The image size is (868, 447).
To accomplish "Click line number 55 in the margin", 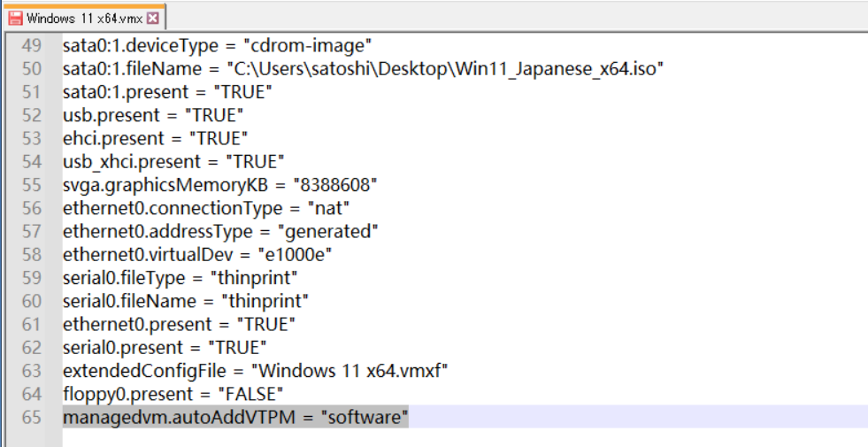I will click(32, 185).
